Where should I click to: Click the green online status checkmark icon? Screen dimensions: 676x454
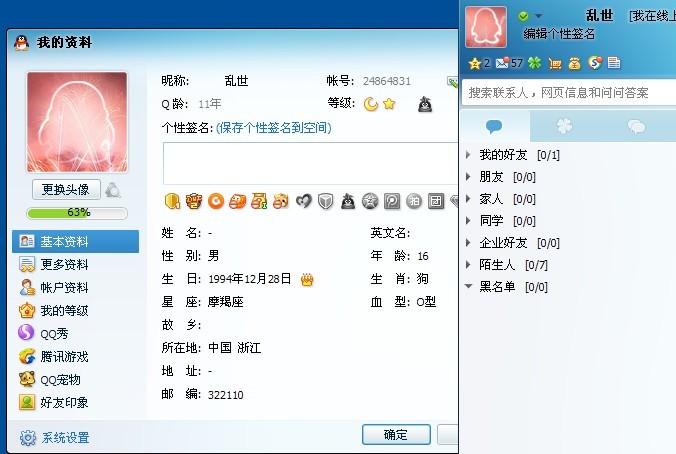[x=523, y=16]
